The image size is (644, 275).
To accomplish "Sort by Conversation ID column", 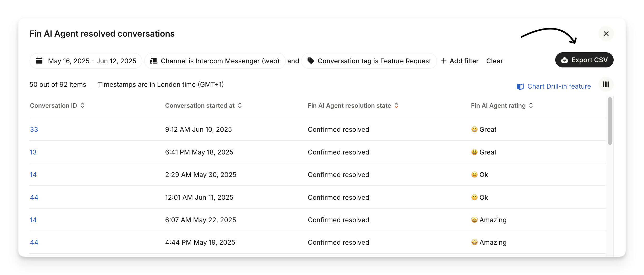I will 82,106.
